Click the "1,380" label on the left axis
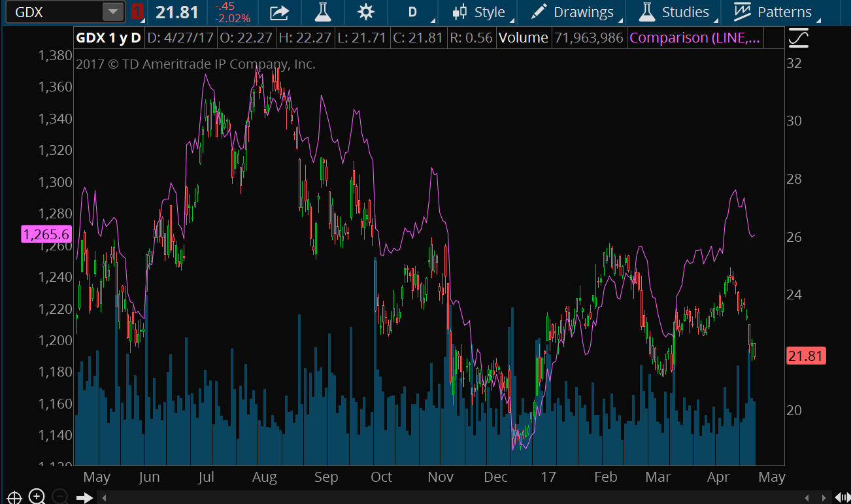The width and height of the screenshot is (851, 504). (x=55, y=56)
